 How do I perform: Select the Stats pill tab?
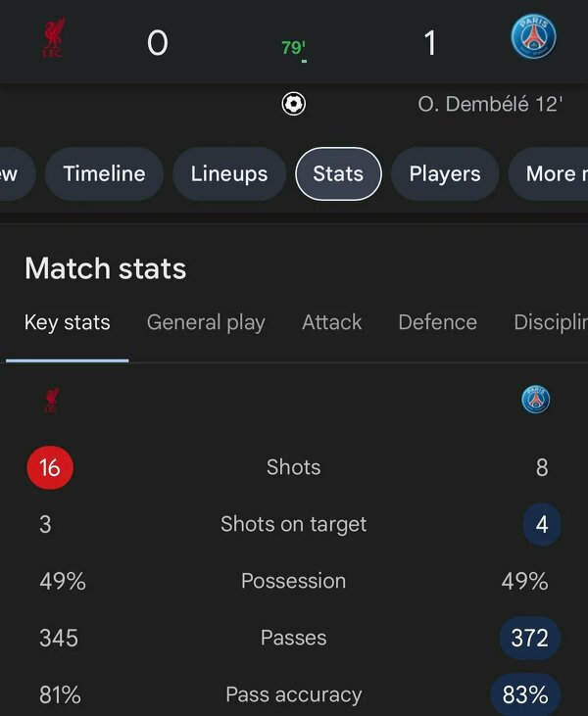(x=338, y=174)
